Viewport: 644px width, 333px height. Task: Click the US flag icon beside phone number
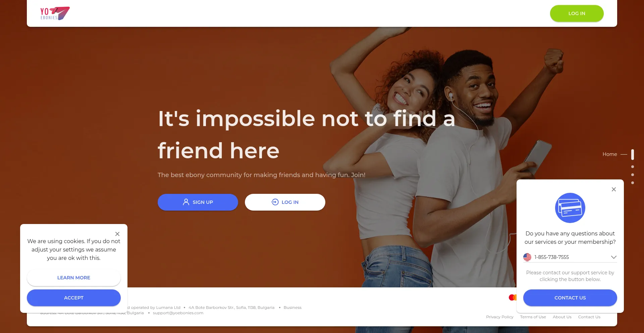pos(527,257)
